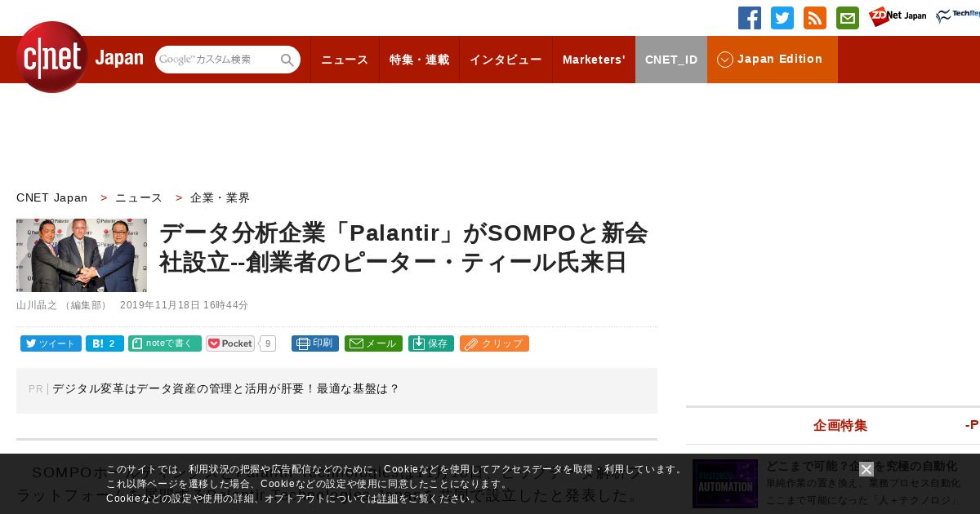
Task: Save article with Pocket button
Action: coord(230,343)
